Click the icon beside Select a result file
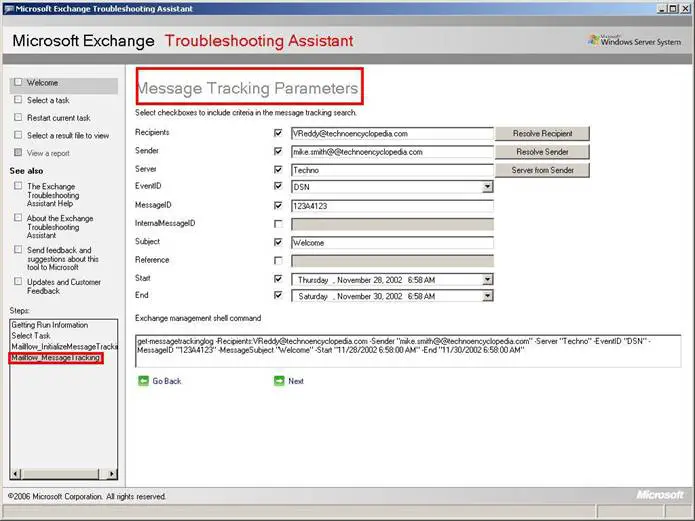 point(18,135)
